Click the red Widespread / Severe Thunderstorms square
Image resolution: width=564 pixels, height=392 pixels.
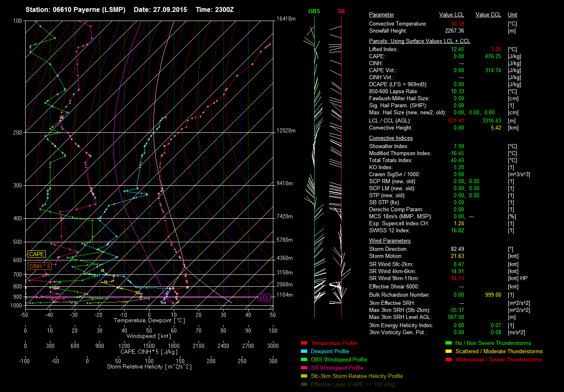(448, 360)
